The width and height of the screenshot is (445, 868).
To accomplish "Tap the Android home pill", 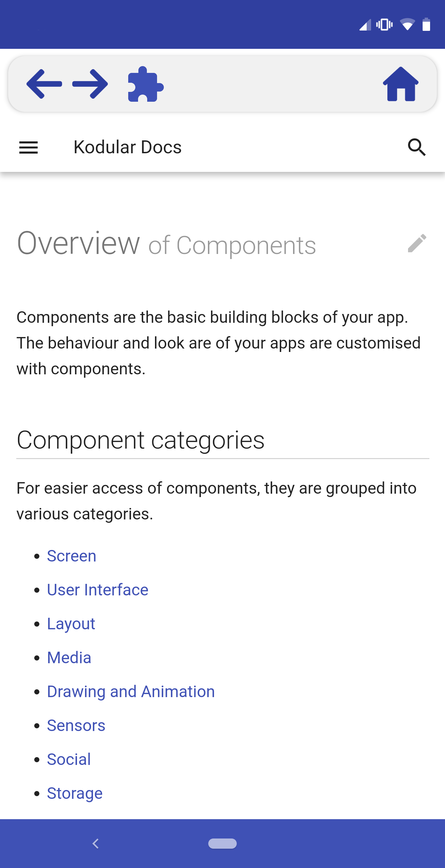I will click(x=222, y=843).
